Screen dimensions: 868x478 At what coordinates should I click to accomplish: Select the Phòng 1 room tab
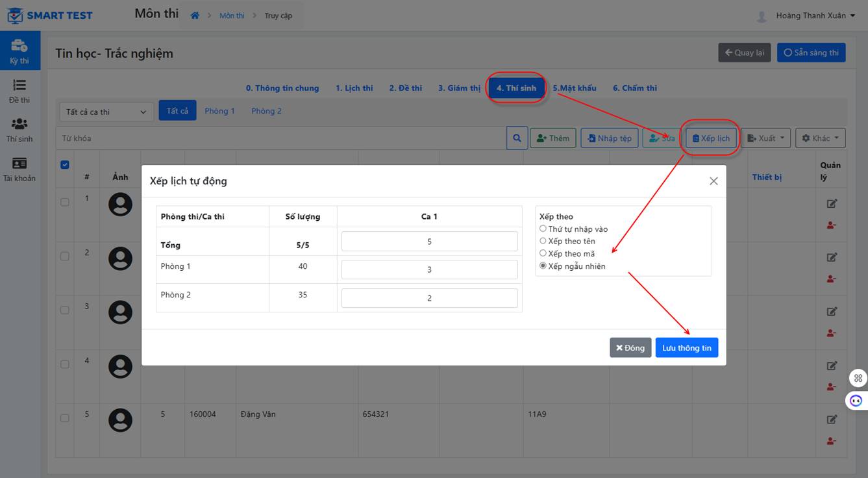220,111
